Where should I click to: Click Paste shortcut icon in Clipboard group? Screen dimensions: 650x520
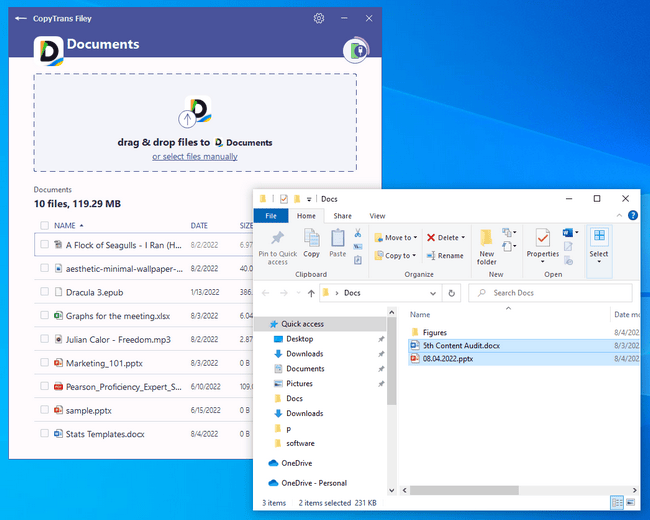point(358,260)
